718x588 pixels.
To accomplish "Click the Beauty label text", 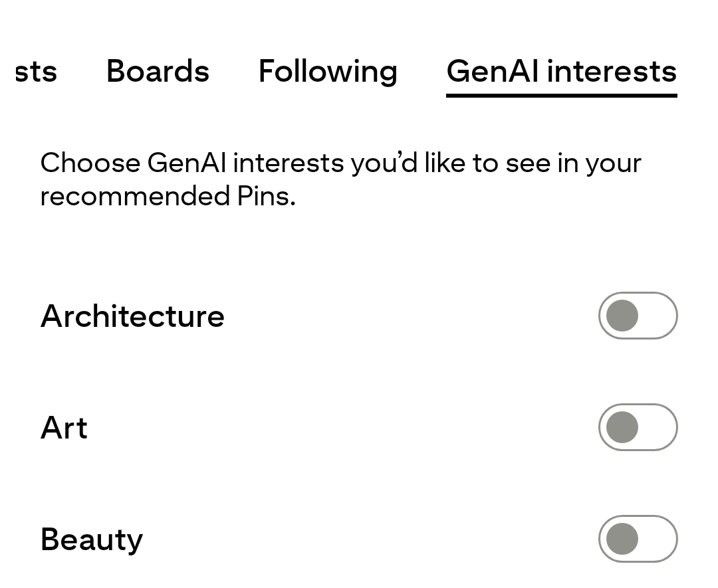I will tap(92, 539).
